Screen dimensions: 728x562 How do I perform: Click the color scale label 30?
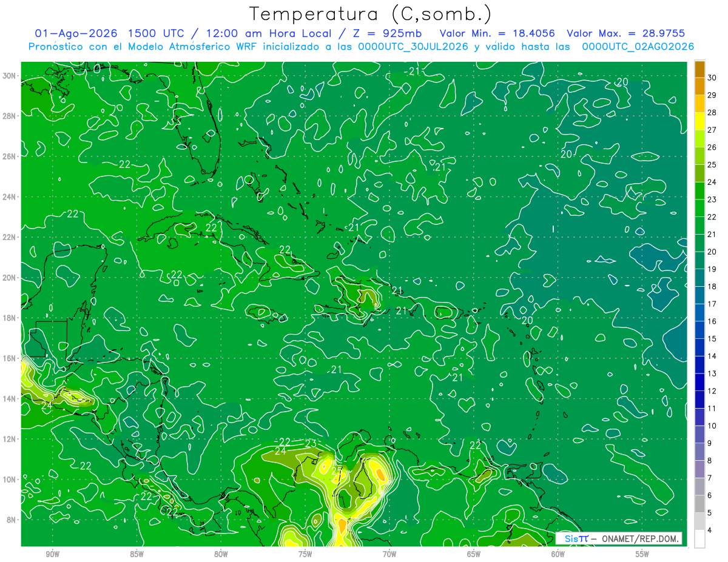point(712,77)
